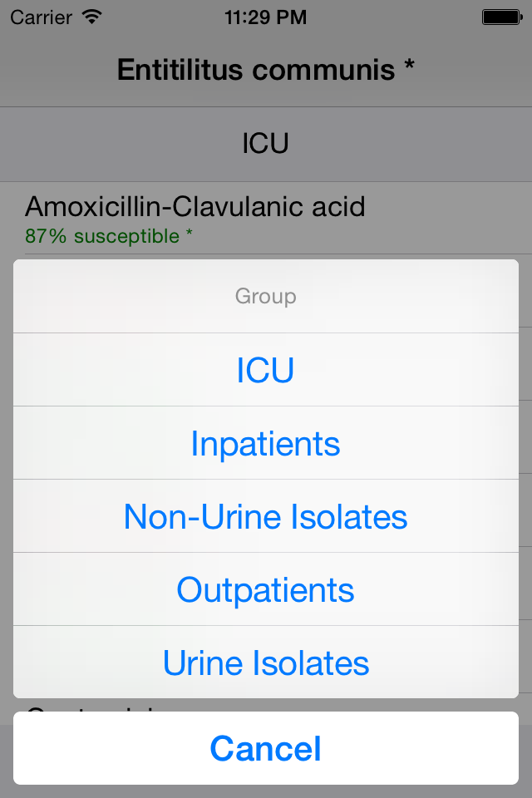Tap the dimmed backdrop below the Cancel button
Screen dimensions: 532x798
point(266,791)
